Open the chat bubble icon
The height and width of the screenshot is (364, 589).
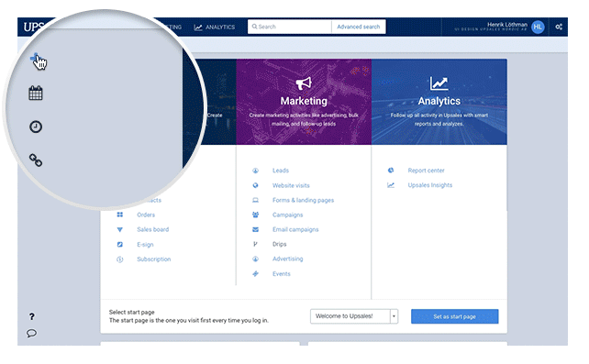pyautogui.click(x=31, y=333)
